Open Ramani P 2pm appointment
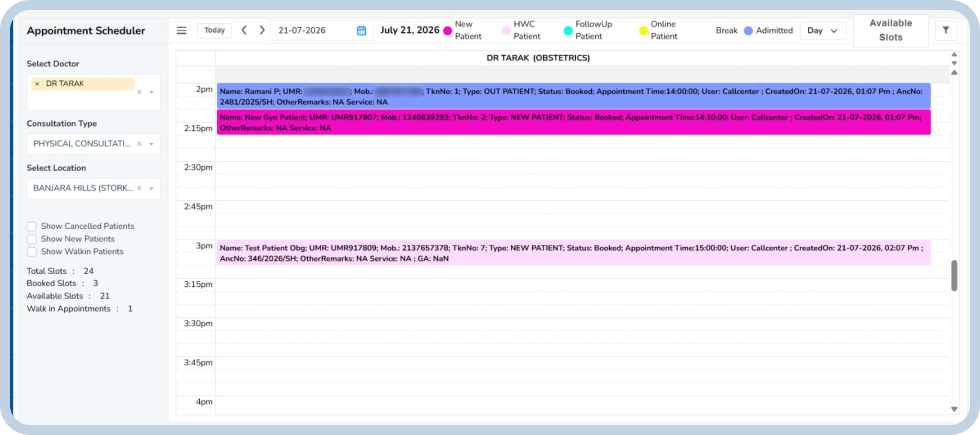 tap(573, 96)
